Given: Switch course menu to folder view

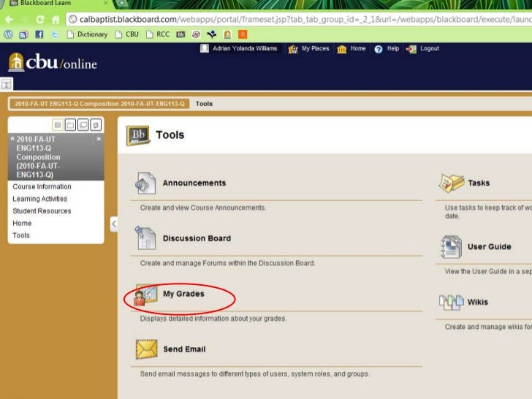Looking at the screenshot, I should pos(70,125).
